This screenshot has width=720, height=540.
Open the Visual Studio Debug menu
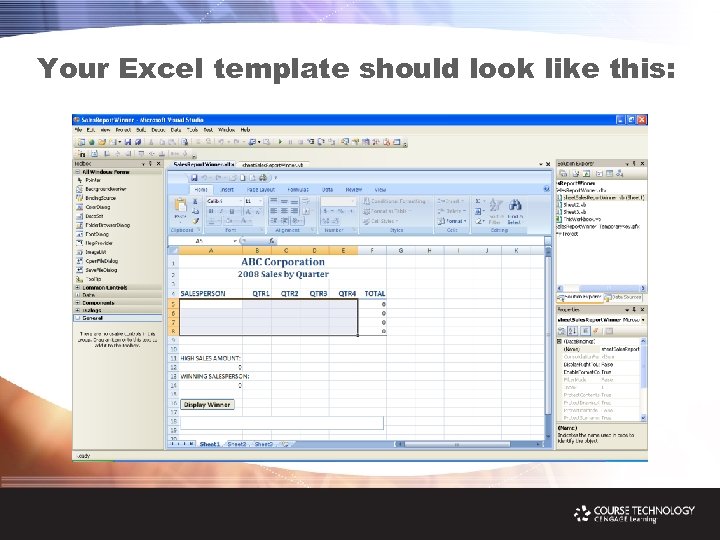tap(158, 130)
